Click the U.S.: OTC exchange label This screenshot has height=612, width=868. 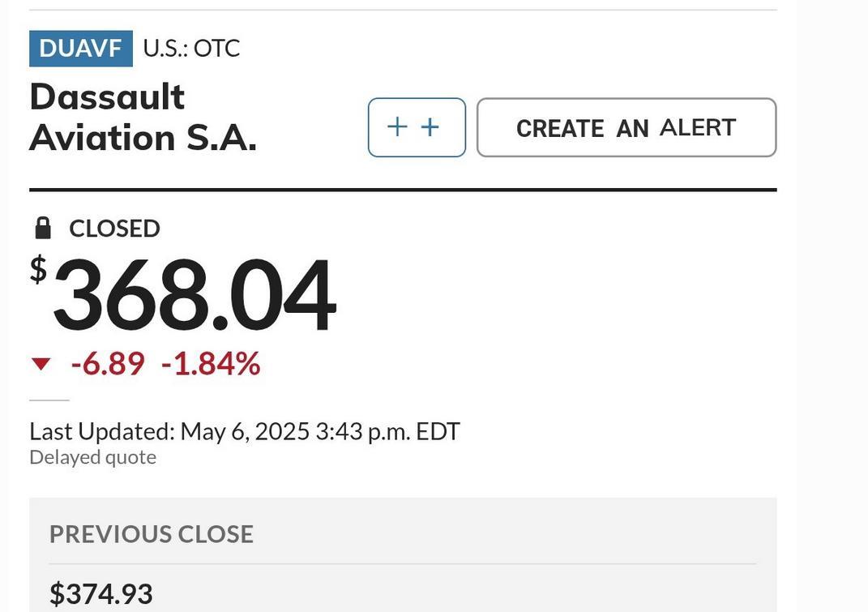191,49
